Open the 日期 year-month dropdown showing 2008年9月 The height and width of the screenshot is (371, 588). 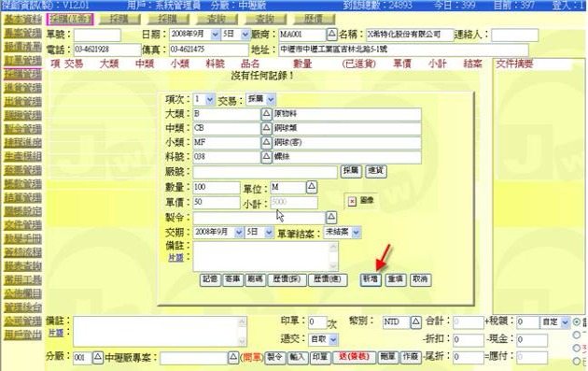tap(194, 35)
